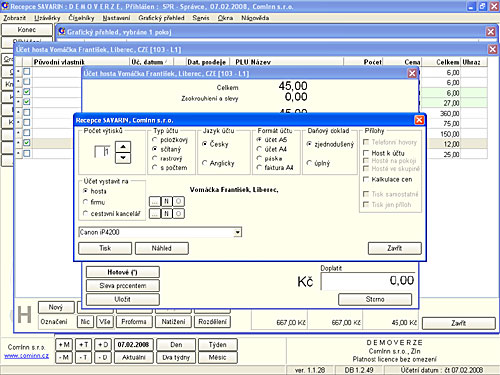Image resolution: width=500 pixels, height=375 pixels.
Task: Open the Číselníky menu
Action: click(81, 18)
